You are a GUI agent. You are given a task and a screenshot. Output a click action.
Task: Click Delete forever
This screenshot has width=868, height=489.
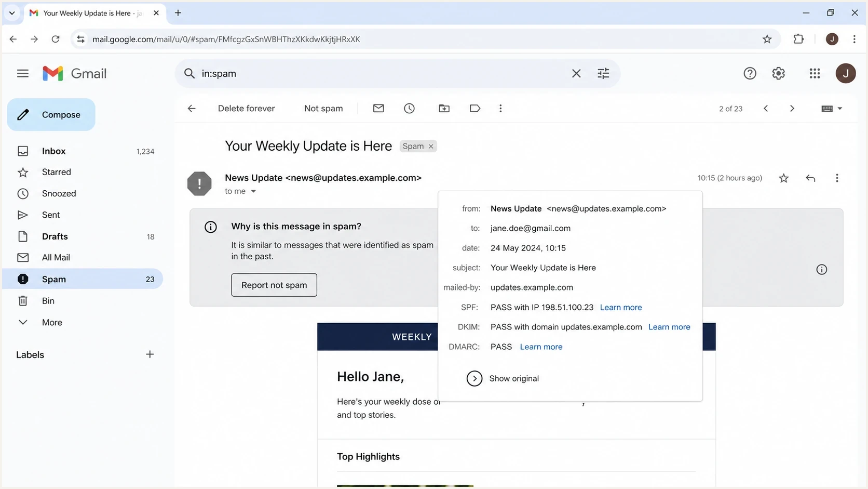click(x=246, y=108)
